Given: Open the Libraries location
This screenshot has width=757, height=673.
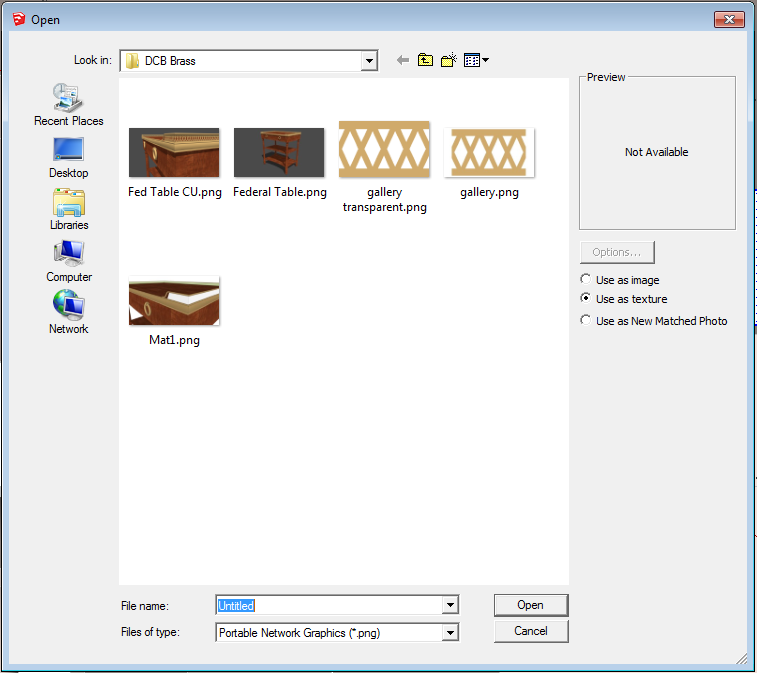Looking at the screenshot, I should coord(69,210).
